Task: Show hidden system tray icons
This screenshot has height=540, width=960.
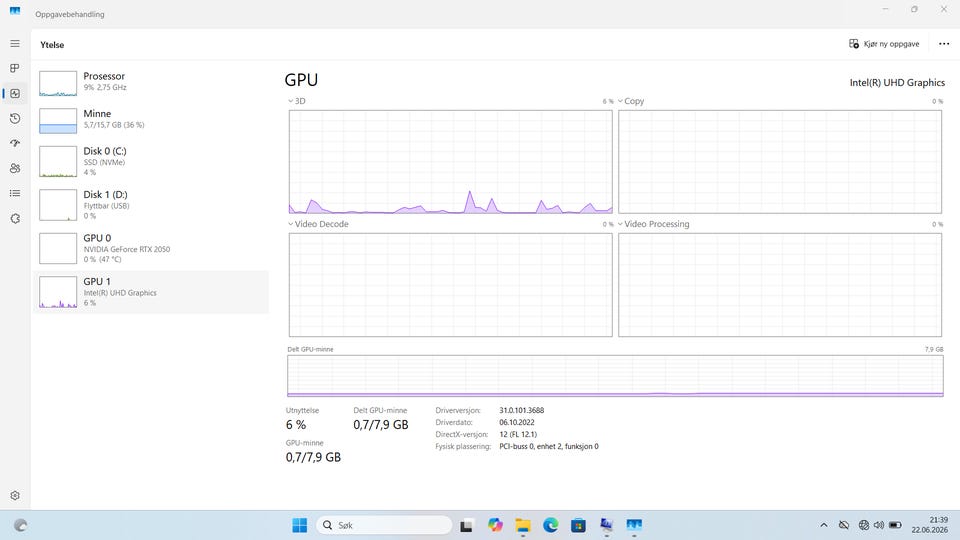Action: (x=823, y=525)
